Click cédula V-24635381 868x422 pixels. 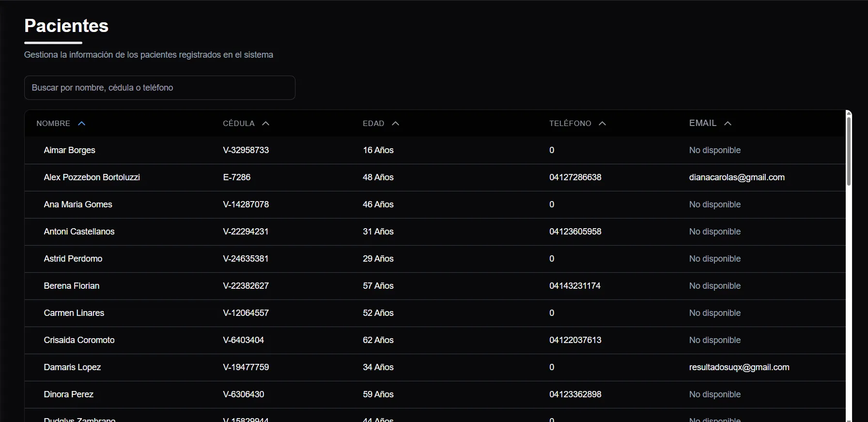pyautogui.click(x=246, y=259)
